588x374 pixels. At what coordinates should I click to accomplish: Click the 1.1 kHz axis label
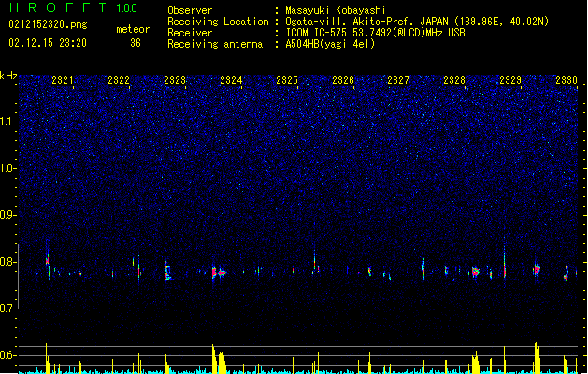point(8,122)
